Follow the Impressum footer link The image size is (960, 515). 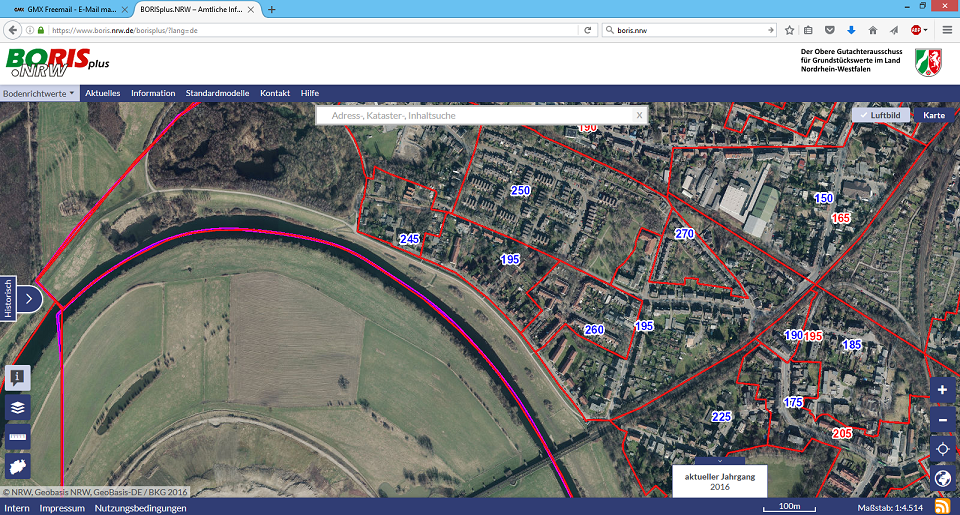(x=62, y=508)
